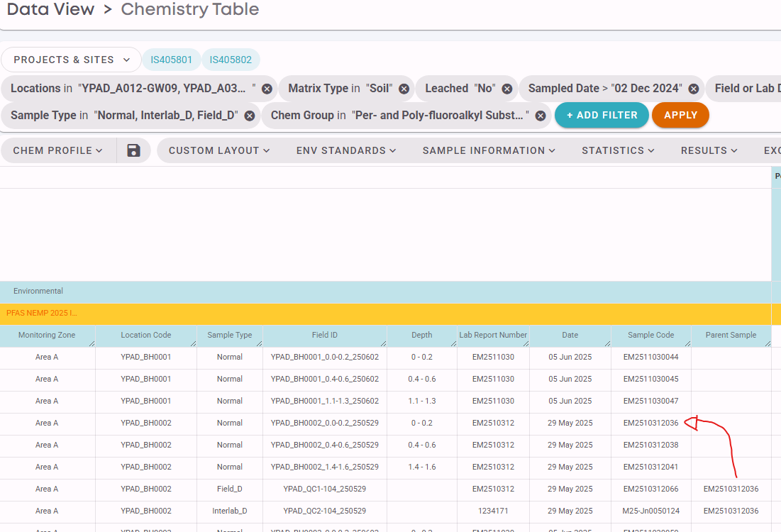Expand the Chem Profile dropdown
Viewport: 781px width, 532px height.
(58, 150)
